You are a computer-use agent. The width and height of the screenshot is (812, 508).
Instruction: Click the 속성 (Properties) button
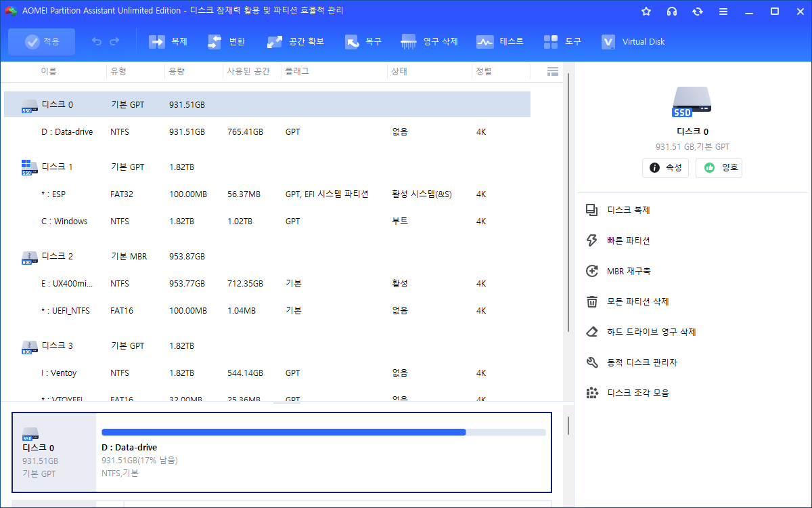click(x=666, y=168)
